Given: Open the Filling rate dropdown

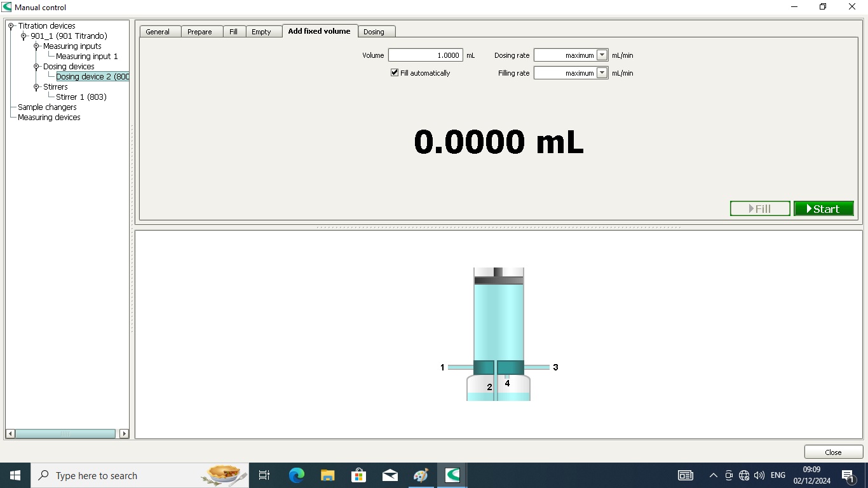Looking at the screenshot, I should click(602, 73).
